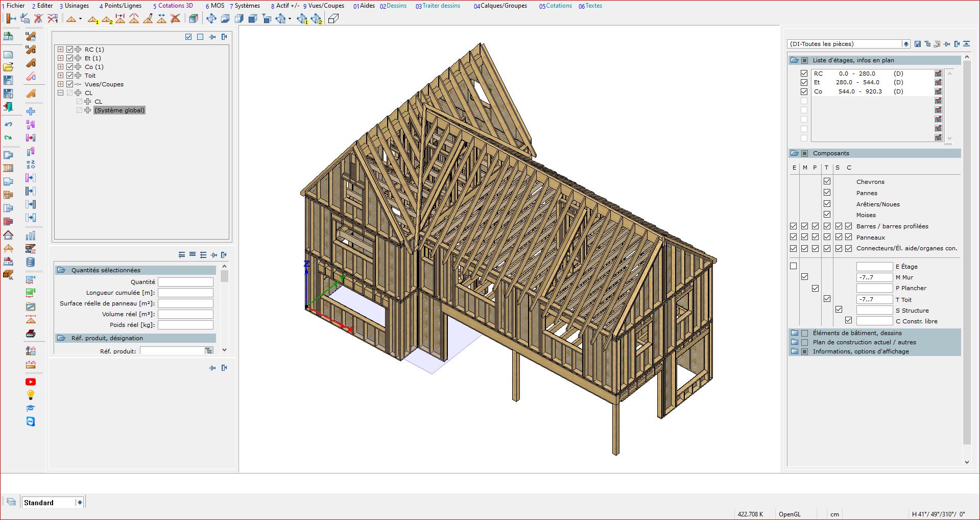The height and width of the screenshot is (520, 980).
Task: Click the Quantités sélectionnées section header
Action: pos(106,270)
